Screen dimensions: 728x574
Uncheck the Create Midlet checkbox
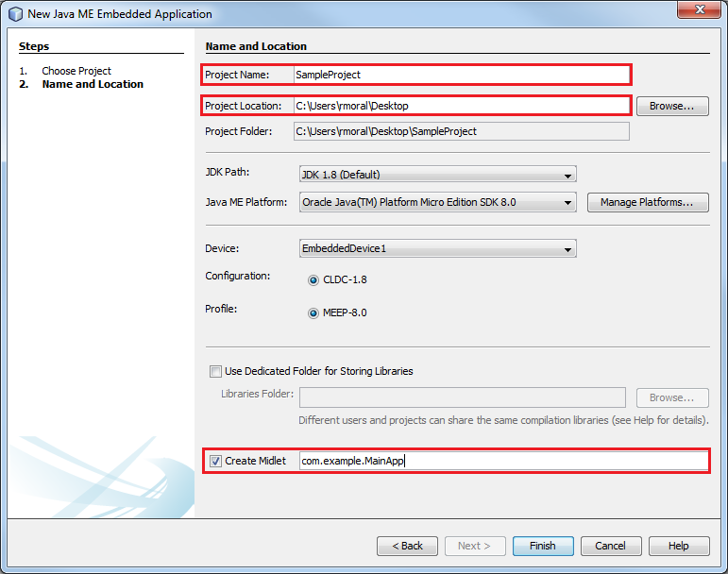[x=215, y=461]
